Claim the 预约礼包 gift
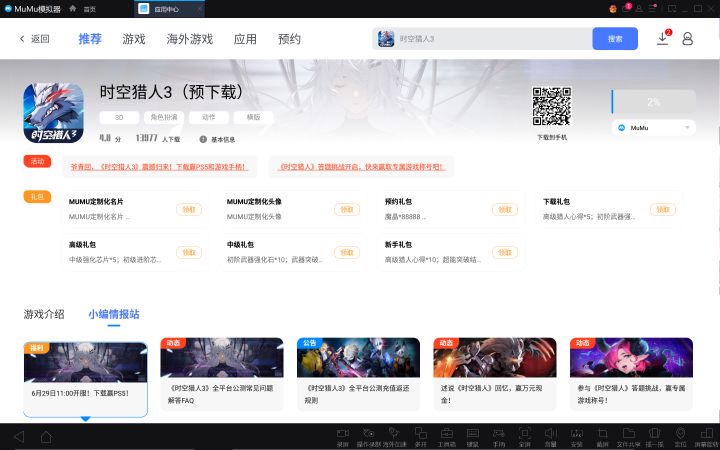 (505, 209)
